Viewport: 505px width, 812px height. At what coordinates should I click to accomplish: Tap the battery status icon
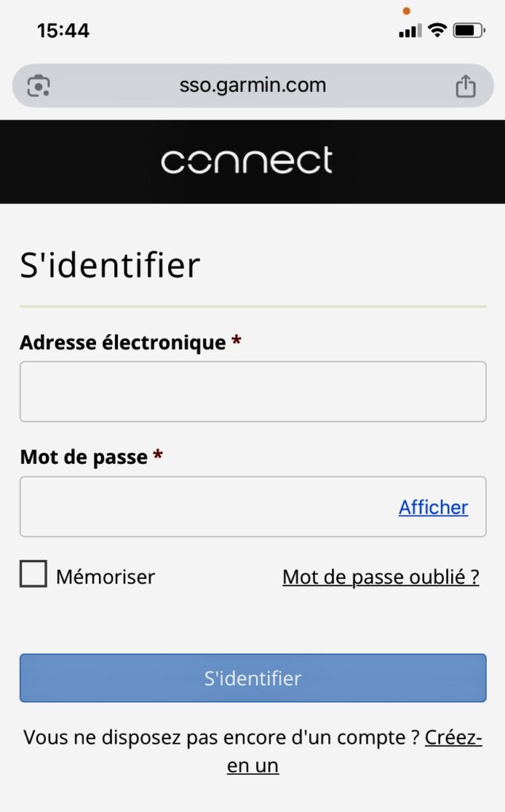(x=469, y=31)
